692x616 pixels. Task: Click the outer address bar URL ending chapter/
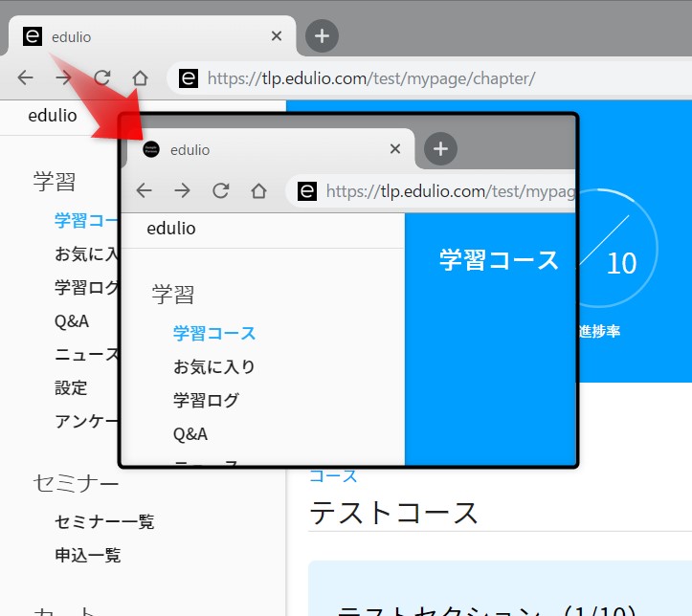(x=371, y=78)
